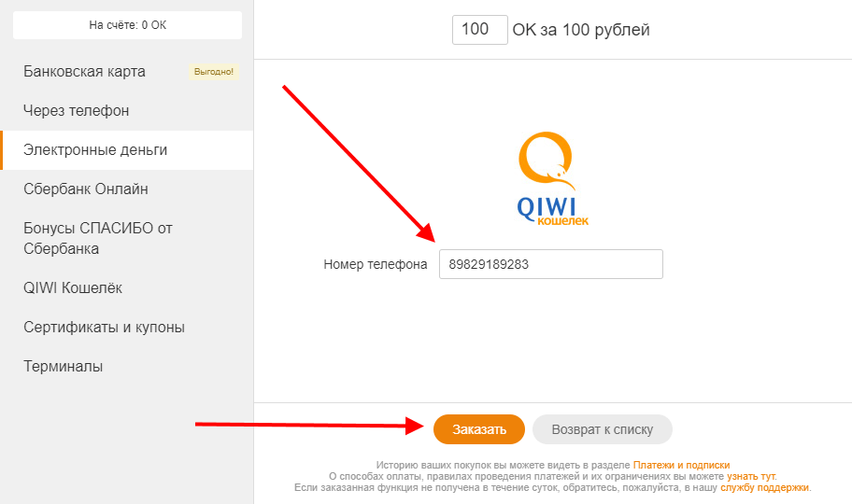Select Бонусы СПАСИБО от Сбербанка
The width and height of the screenshot is (852, 504).
[x=98, y=238]
